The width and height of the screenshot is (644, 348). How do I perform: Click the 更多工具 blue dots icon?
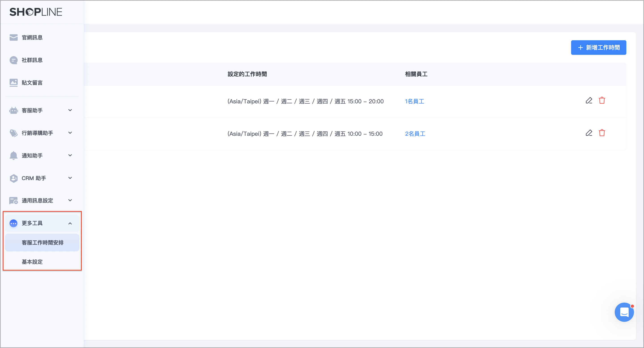coord(13,223)
